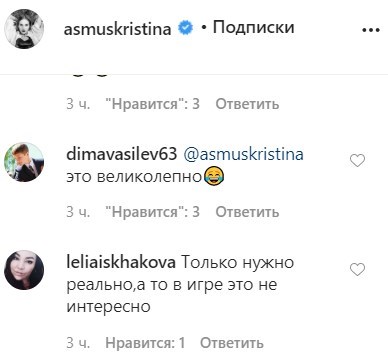
Task: Open dimavasilev63 avatar
Action: tap(24, 162)
